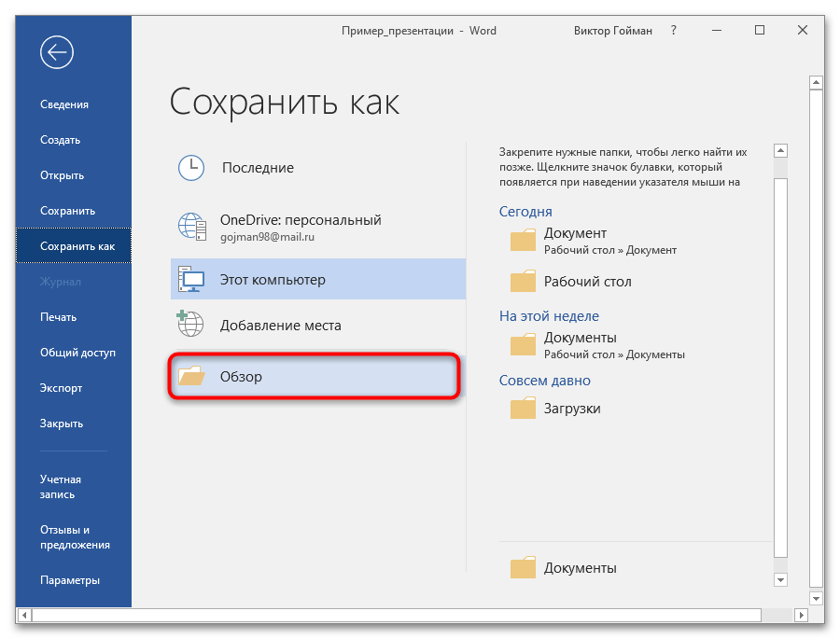Click the horizontal scrollbar right arrow

tap(801, 615)
